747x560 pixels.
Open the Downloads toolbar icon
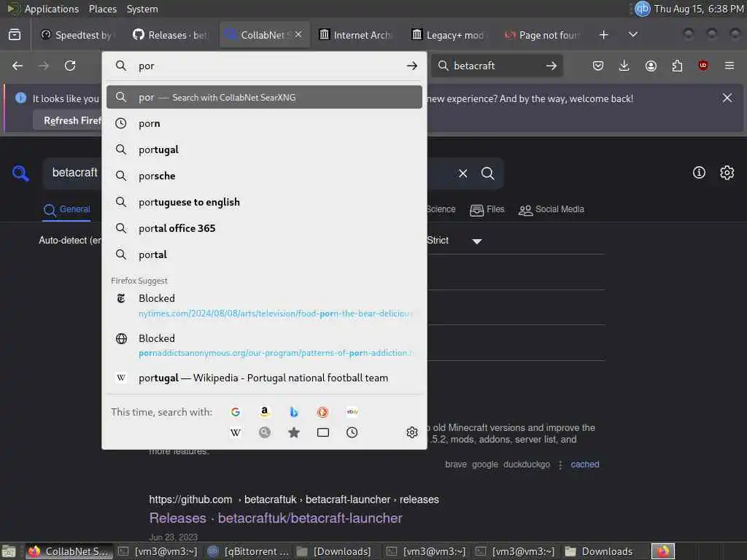(x=624, y=66)
